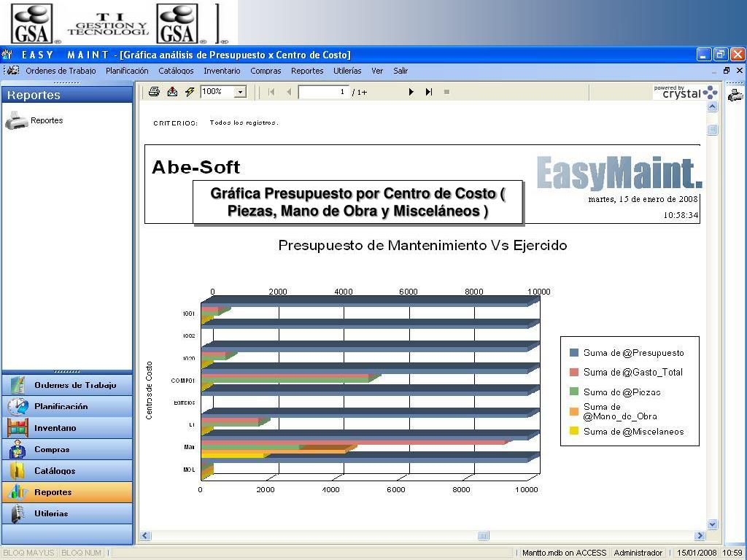
Task: Refresh the report with the lightning icon
Action: pyautogui.click(x=190, y=92)
